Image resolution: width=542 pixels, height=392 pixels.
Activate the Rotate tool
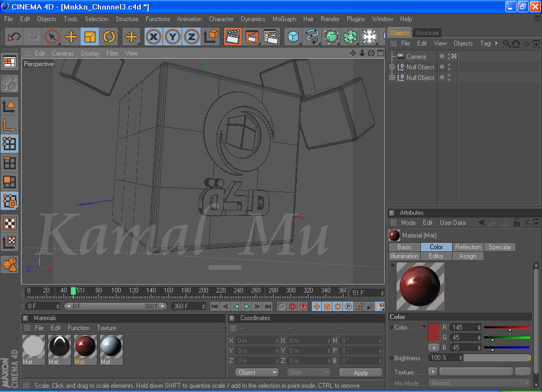click(109, 37)
